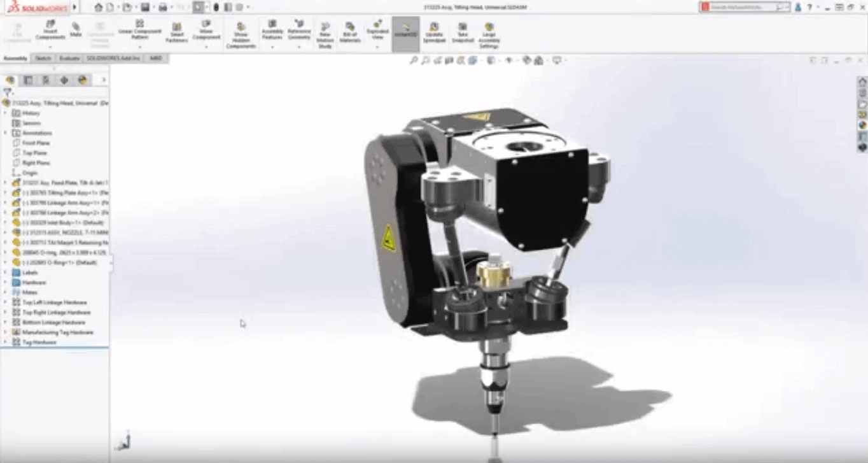Click the Section View icon

pos(449,61)
